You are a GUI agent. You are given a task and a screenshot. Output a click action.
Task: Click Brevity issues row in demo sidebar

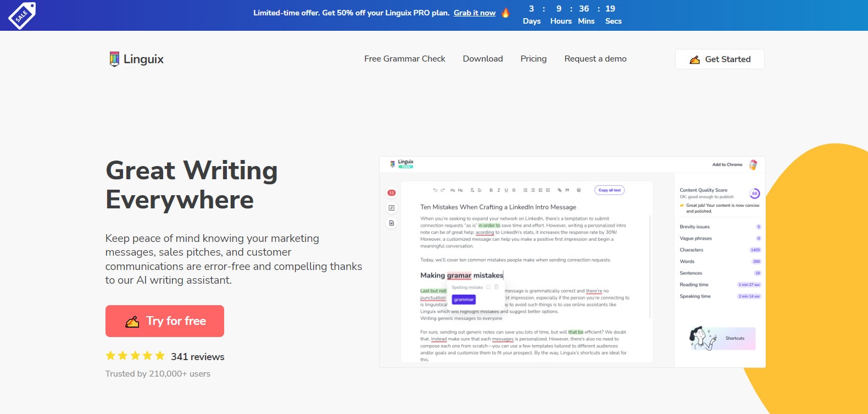[x=720, y=227]
